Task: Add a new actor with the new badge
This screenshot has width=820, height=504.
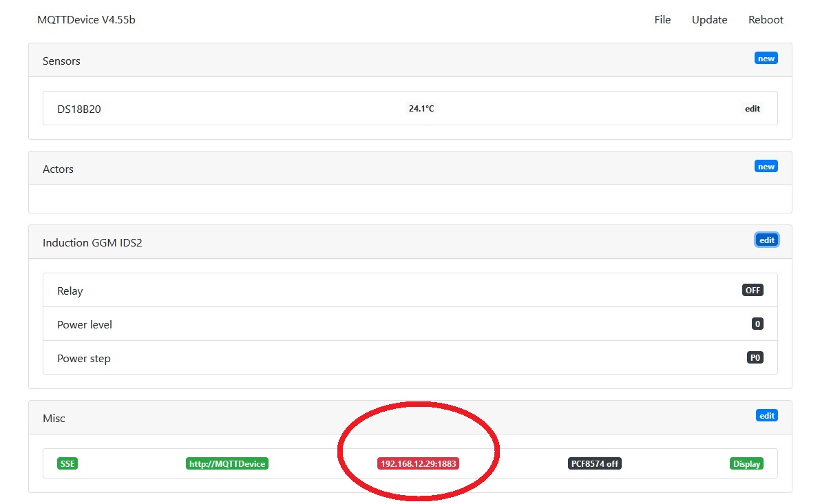Action: click(766, 167)
